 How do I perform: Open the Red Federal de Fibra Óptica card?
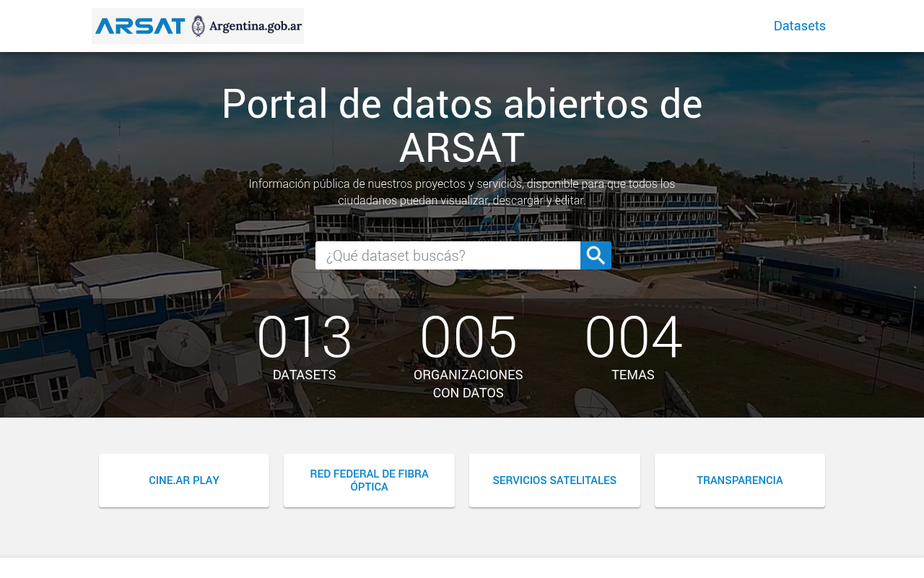click(369, 480)
